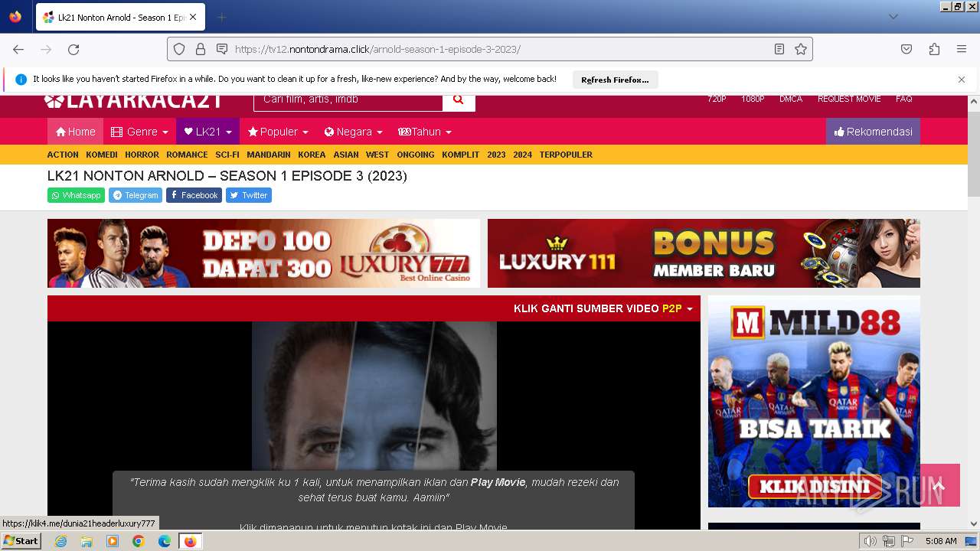Open the Save to Pocket icon
The image size is (980, 551).
pyautogui.click(x=906, y=49)
